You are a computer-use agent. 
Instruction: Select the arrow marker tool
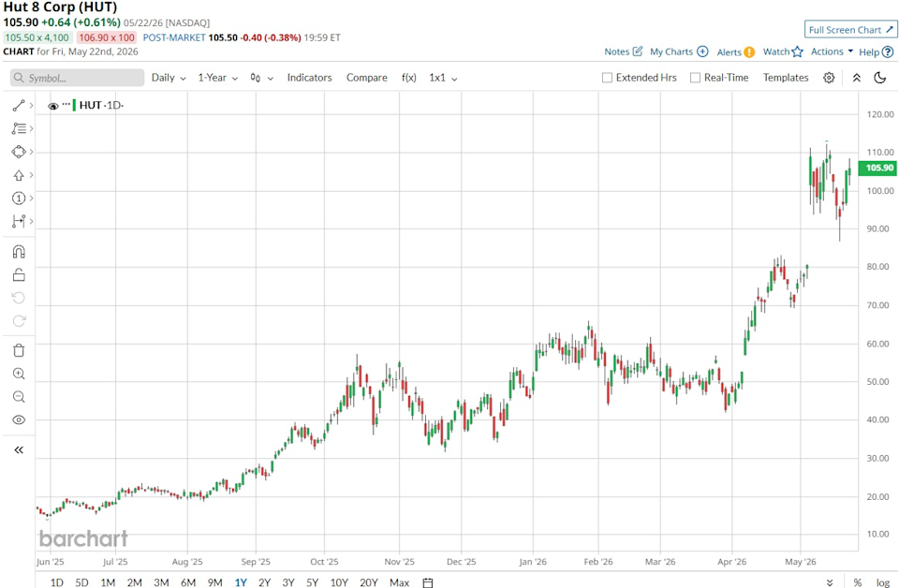pos(19,175)
